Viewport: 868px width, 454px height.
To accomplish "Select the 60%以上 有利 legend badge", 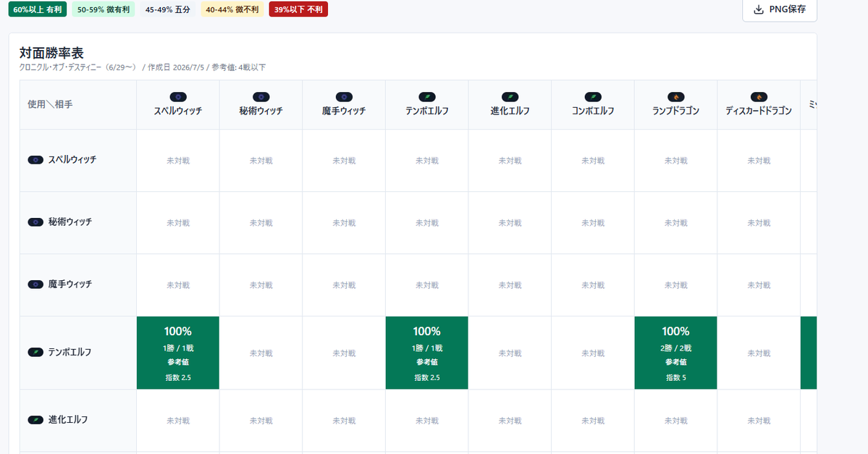I will point(37,9).
